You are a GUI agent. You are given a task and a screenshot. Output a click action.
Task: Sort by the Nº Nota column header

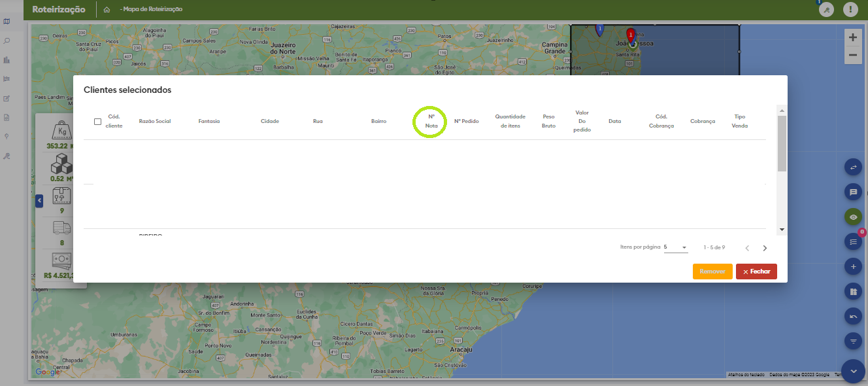coord(431,121)
